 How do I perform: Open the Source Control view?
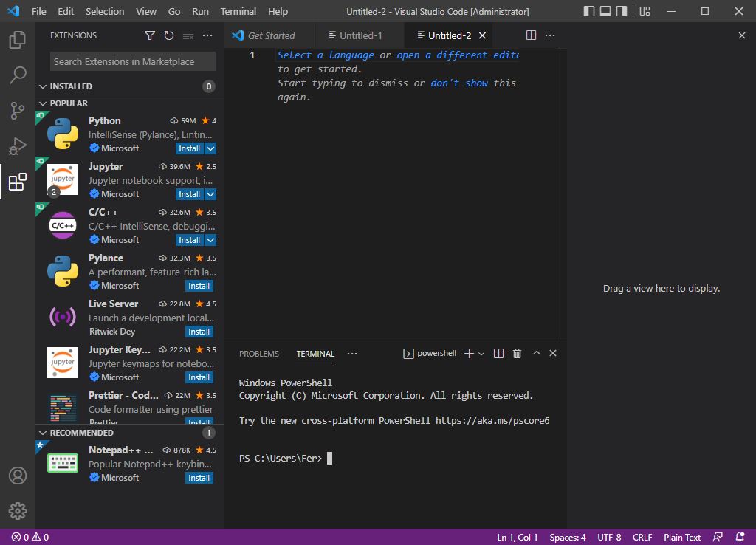click(18, 111)
